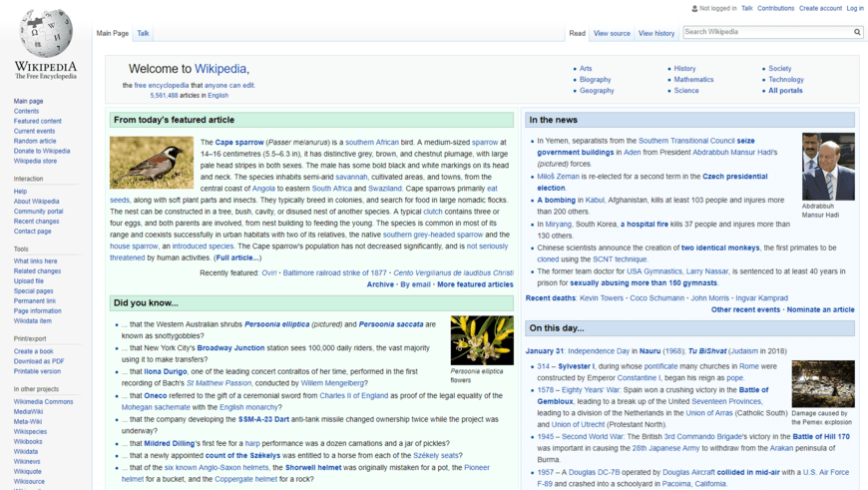Select the Main Page tab
The width and height of the screenshot is (868, 490).
tap(113, 33)
